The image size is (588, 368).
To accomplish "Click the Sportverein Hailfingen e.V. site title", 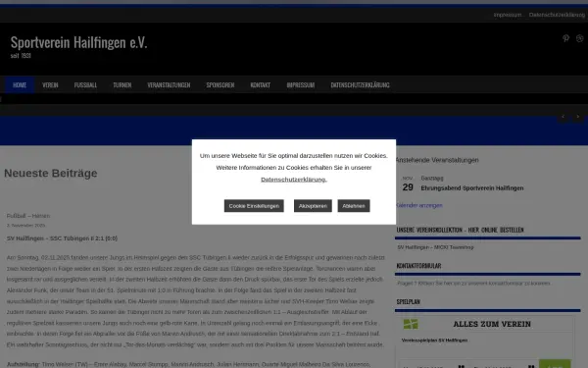I will [78, 42].
